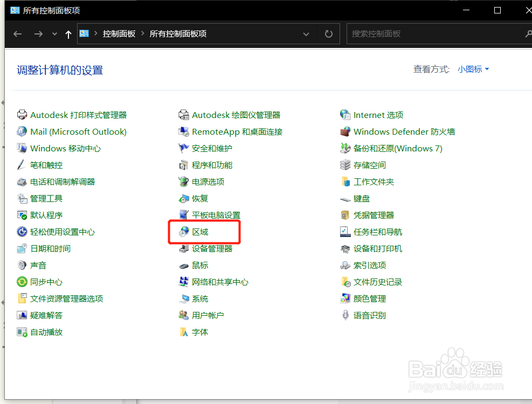This screenshot has width=532, height=404.
Task: Open the Autodesk 绘图仪管理器 icon
Action: tap(184, 115)
